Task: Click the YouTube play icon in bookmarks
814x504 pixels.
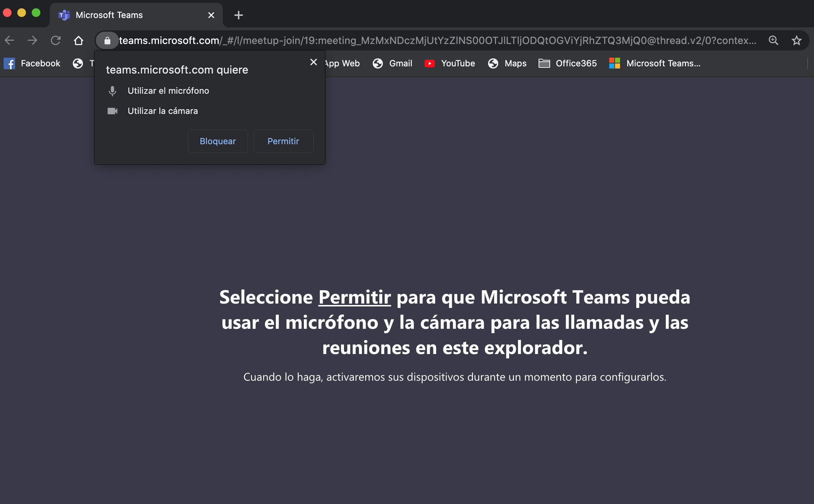Action: [429, 63]
